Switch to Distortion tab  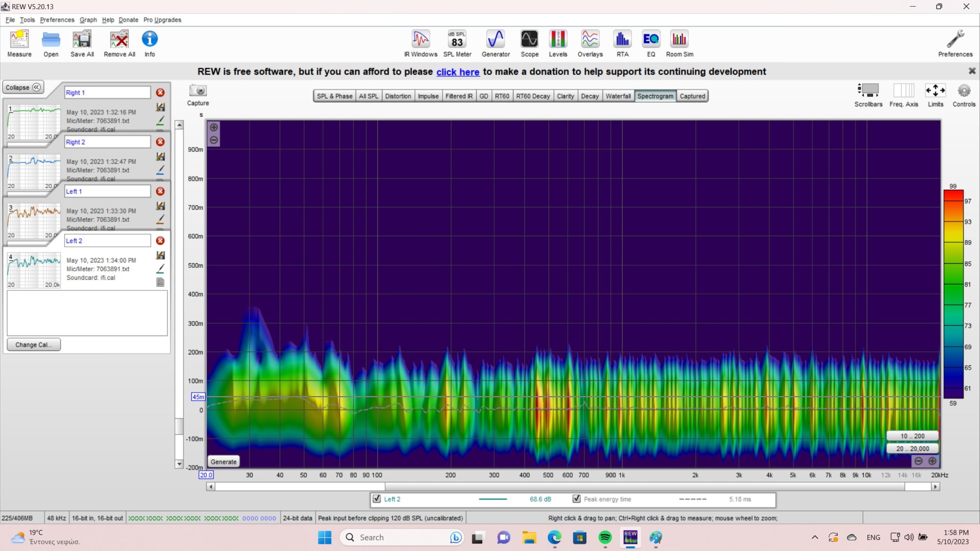(398, 96)
